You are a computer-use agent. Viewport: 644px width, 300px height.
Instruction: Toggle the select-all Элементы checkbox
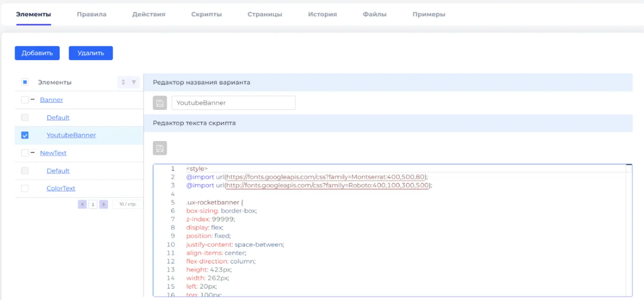pyautogui.click(x=25, y=82)
